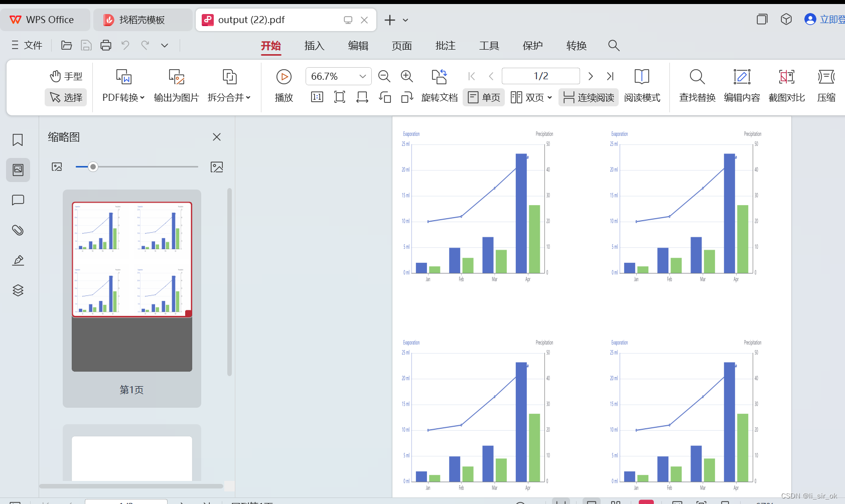Open the comments sidebar panel
The width and height of the screenshot is (845, 504).
pyautogui.click(x=18, y=200)
